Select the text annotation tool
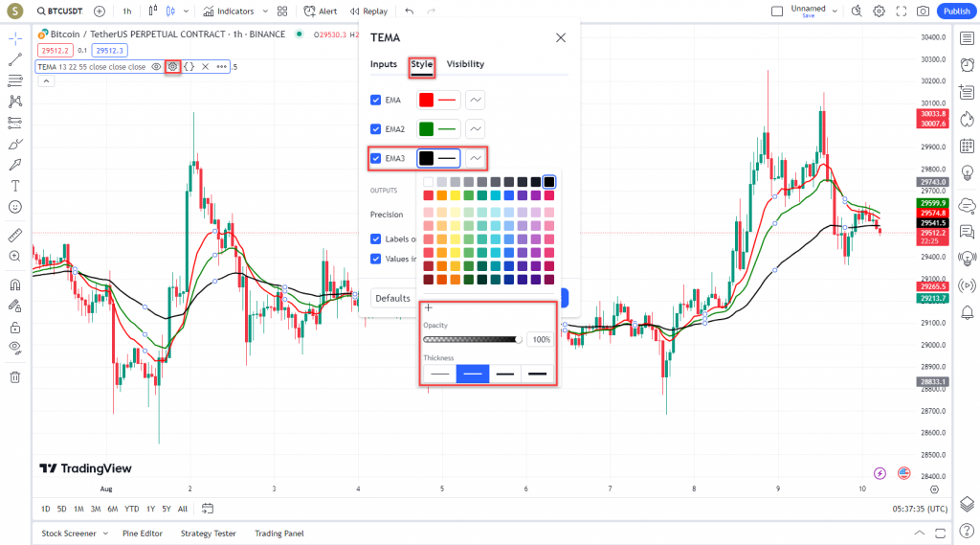 click(15, 186)
